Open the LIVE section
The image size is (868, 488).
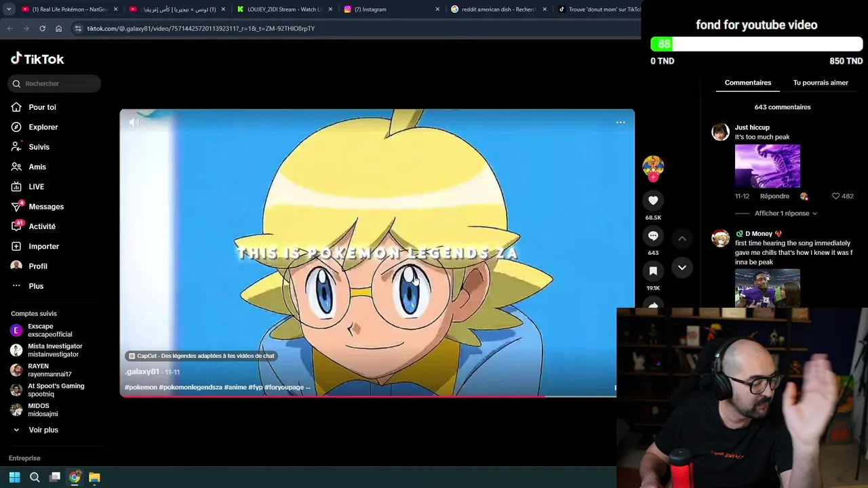36,186
